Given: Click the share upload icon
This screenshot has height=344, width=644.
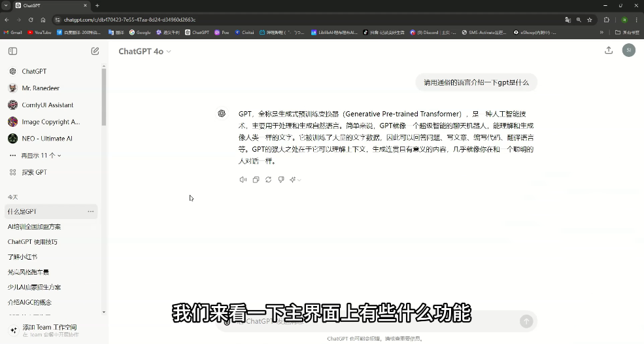Looking at the screenshot, I should click(x=609, y=50).
